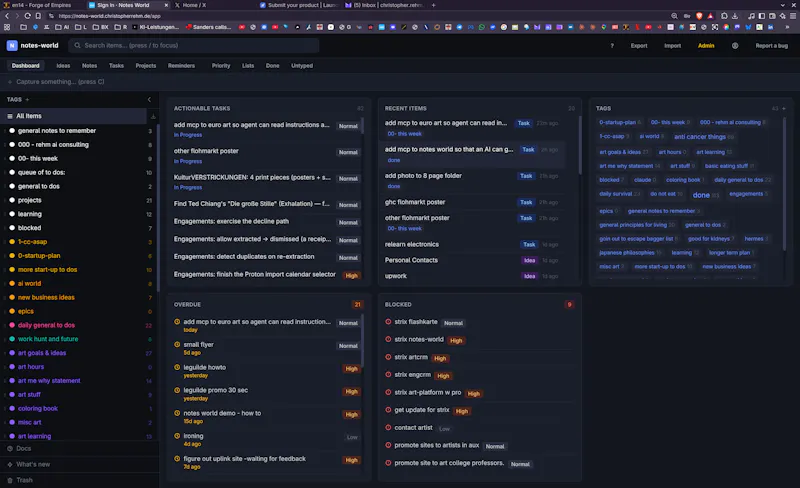The height and width of the screenshot is (488, 800).
Task: Click the High badge on strix artcrm
Action: pos(440,358)
